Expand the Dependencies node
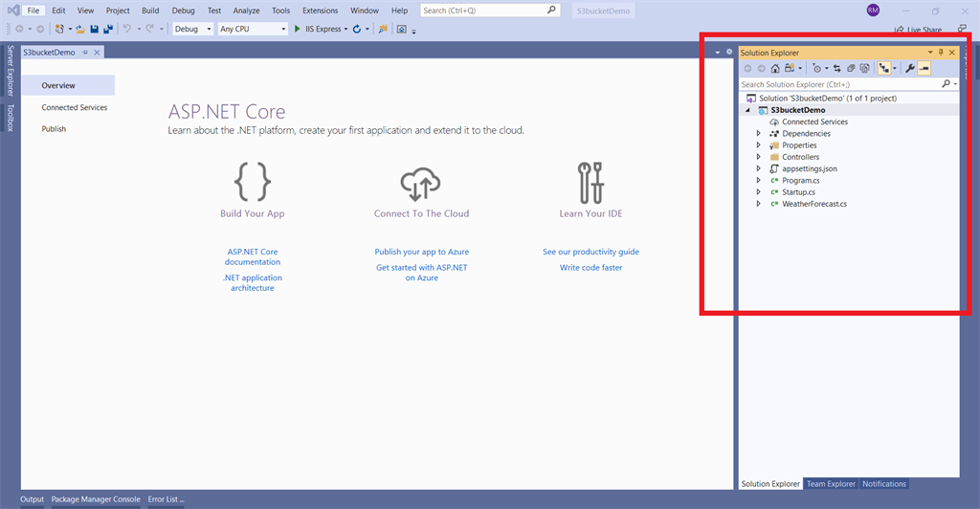980x509 pixels. tap(759, 134)
